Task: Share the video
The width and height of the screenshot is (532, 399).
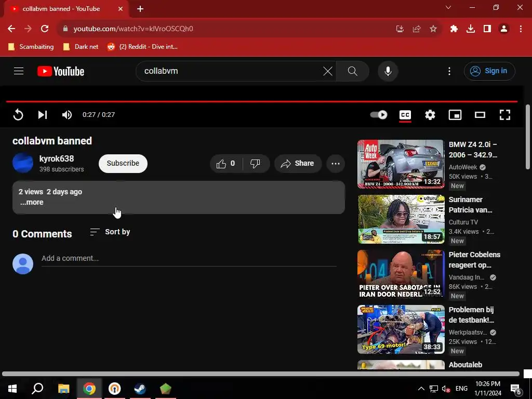Action: tap(298, 164)
